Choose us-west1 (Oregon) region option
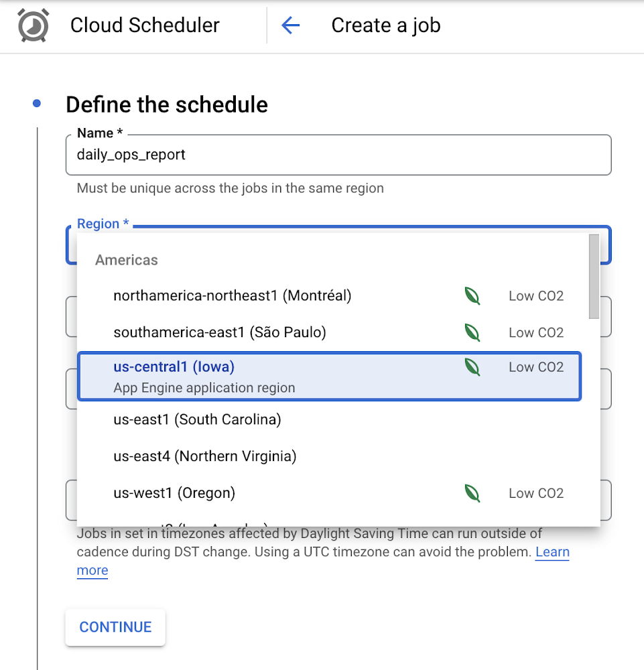Viewport: 644px width, 670px height. pyautogui.click(x=174, y=493)
